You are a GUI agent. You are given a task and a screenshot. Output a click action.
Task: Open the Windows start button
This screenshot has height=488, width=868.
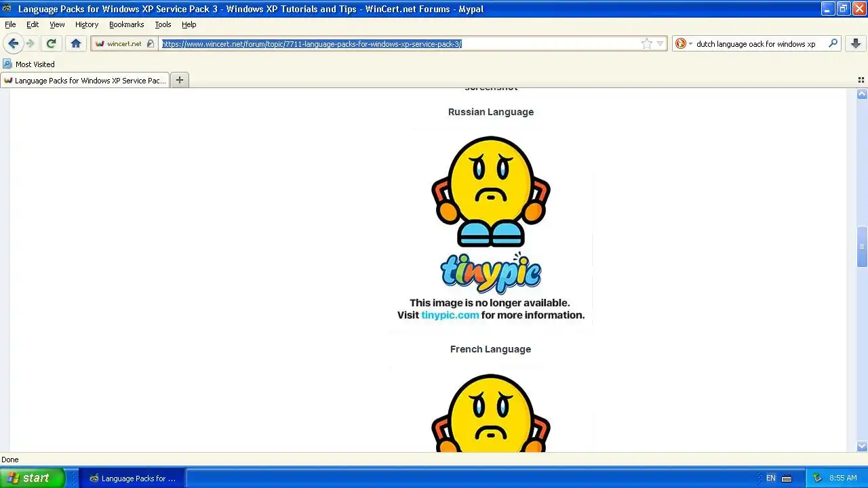[x=33, y=478]
